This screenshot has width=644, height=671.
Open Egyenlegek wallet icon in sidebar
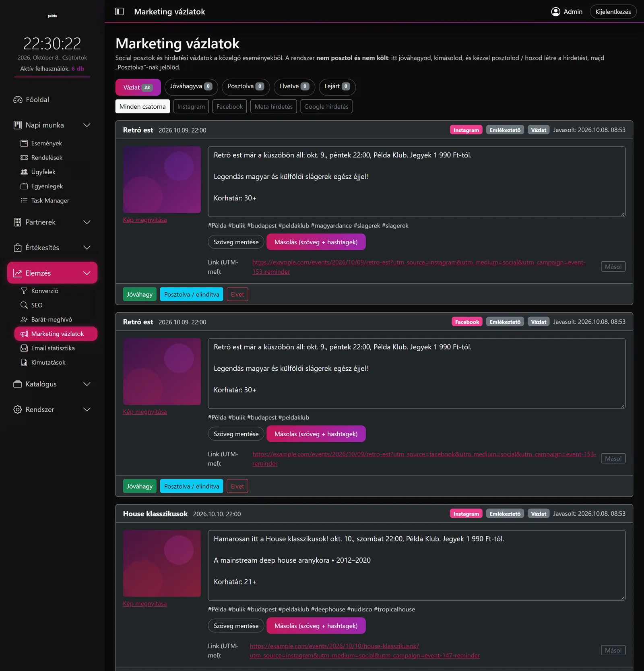[x=24, y=186]
